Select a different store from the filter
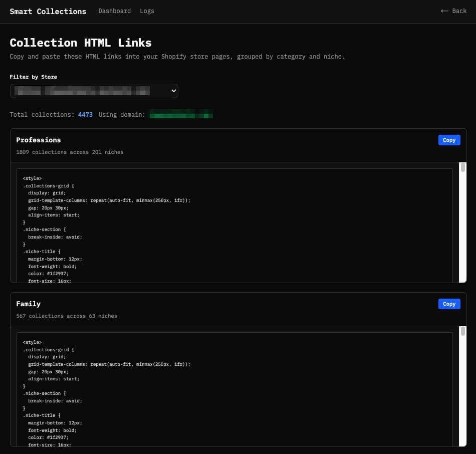Image resolution: width=476 pixels, height=454 pixels. tap(94, 91)
